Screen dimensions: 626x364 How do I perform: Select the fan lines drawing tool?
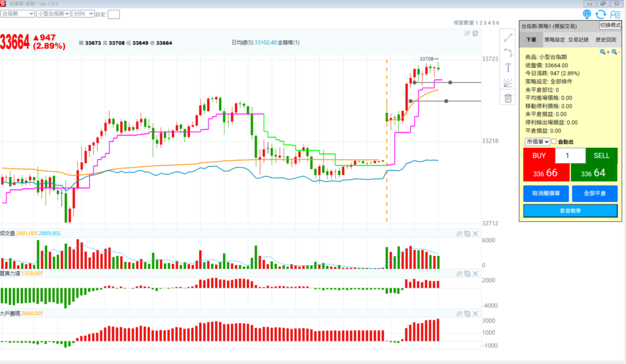pyautogui.click(x=508, y=83)
